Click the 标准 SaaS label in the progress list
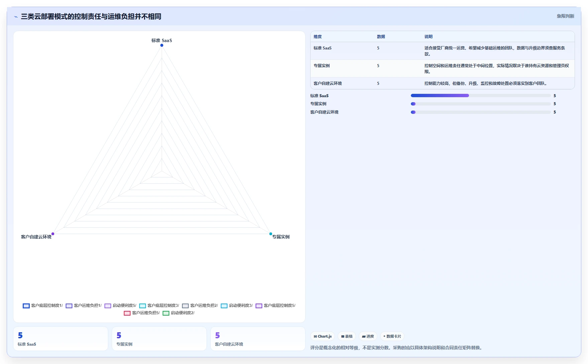The height and width of the screenshot is (364, 588). pos(319,96)
